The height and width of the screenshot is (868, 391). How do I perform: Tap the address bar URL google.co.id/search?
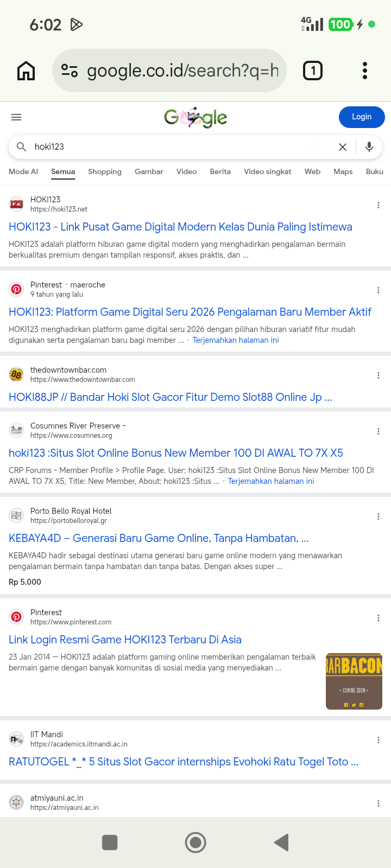pos(182,71)
